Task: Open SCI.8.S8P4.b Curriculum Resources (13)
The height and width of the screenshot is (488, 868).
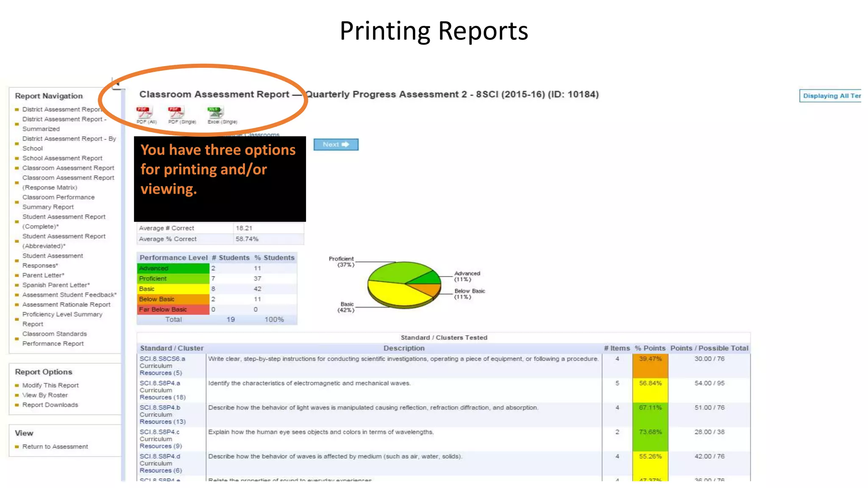Action: (163, 421)
